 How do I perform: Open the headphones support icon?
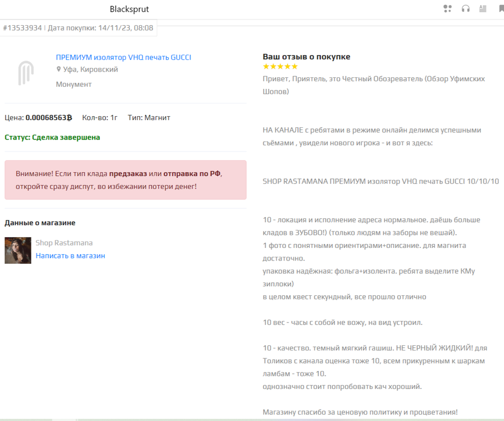tap(466, 9)
